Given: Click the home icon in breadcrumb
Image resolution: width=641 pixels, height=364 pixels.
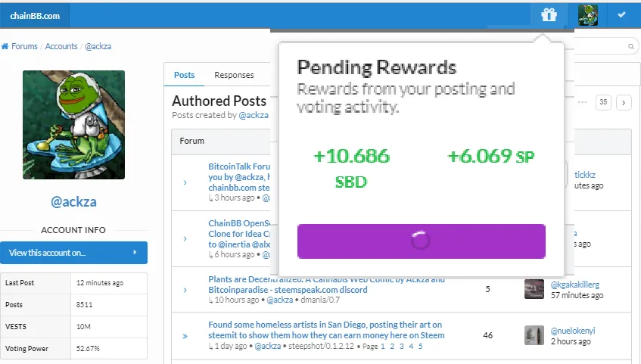Looking at the screenshot, I should pyautogui.click(x=5, y=46).
